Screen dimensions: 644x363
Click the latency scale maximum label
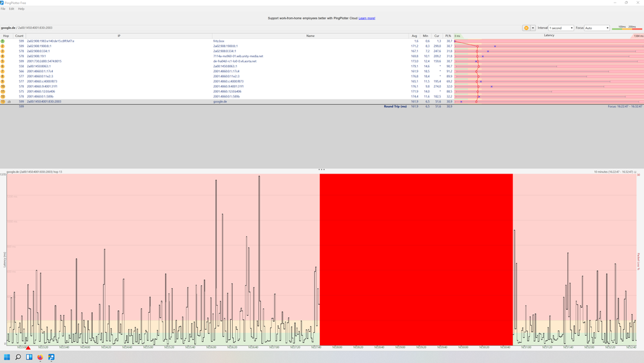click(638, 36)
